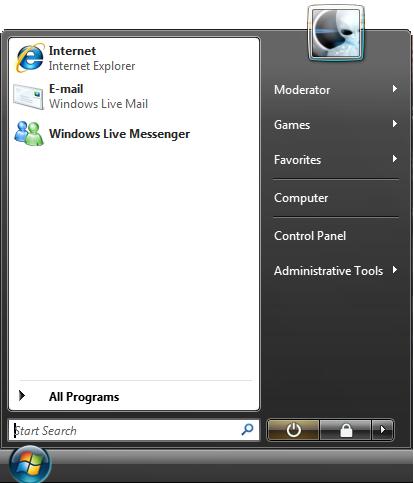Viewport: 414px width, 483px height.
Task: Click the Start Search input field
Action: (134, 430)
